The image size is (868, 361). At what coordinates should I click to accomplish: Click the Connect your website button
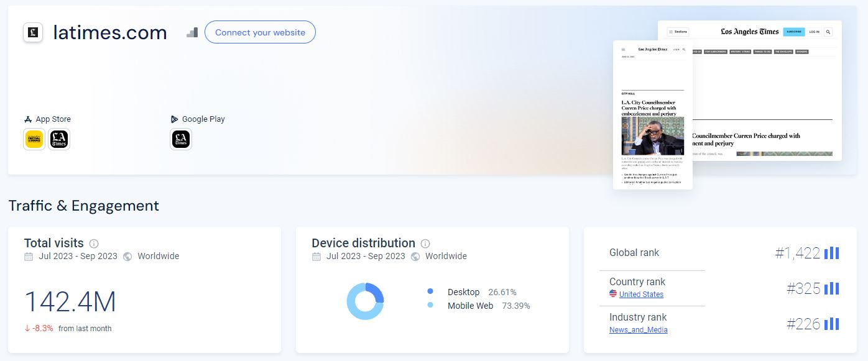[260, 32]
